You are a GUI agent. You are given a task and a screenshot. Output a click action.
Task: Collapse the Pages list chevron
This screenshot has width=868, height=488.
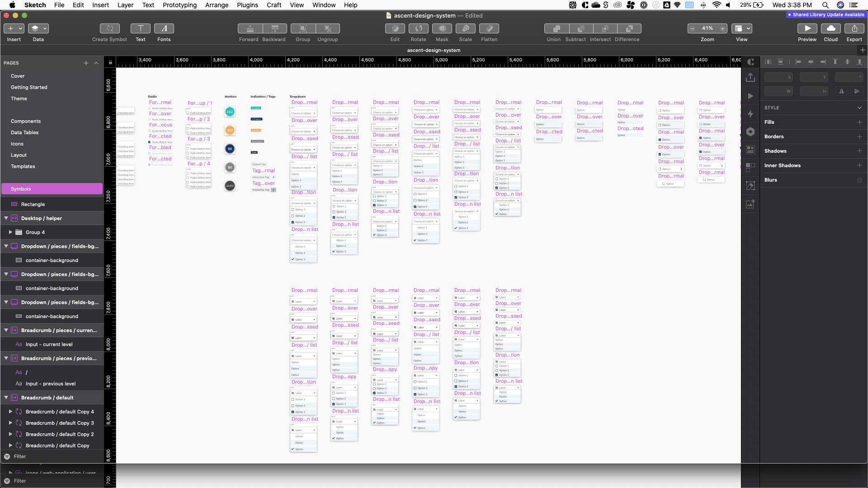96,63
